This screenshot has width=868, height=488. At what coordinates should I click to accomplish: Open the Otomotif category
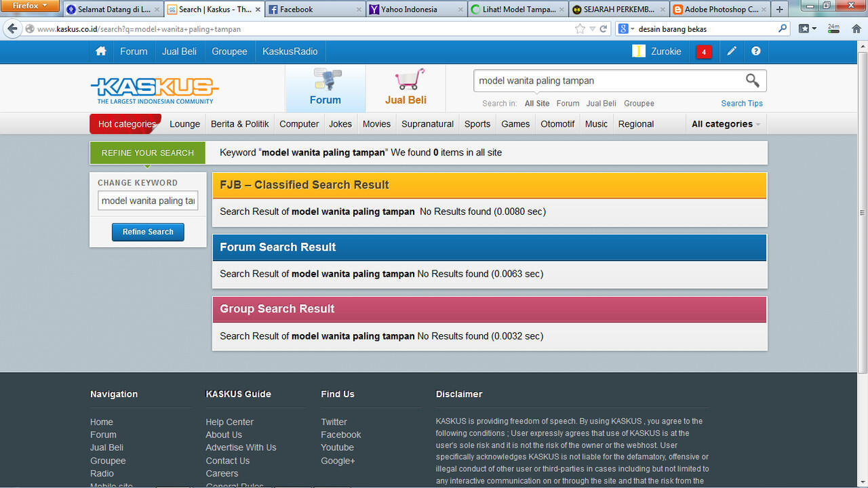click(x=557, y=124)
